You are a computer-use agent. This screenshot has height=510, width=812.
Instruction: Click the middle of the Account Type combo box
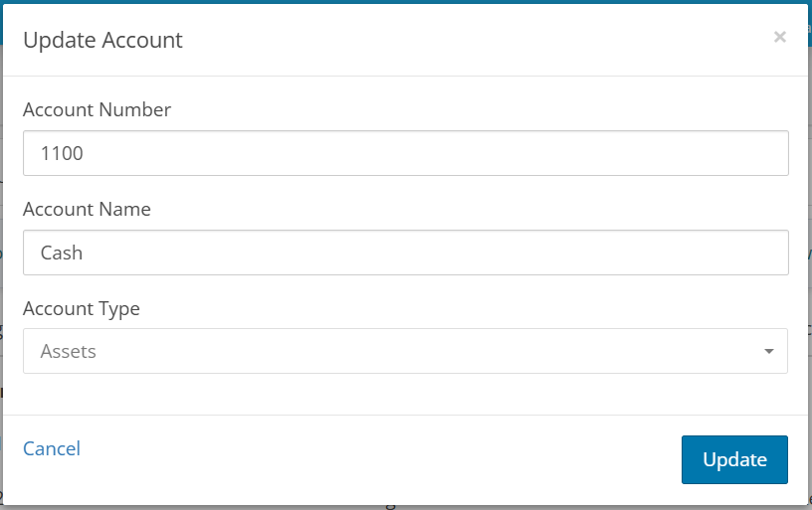pyautogui.click(x=405, y=351)
